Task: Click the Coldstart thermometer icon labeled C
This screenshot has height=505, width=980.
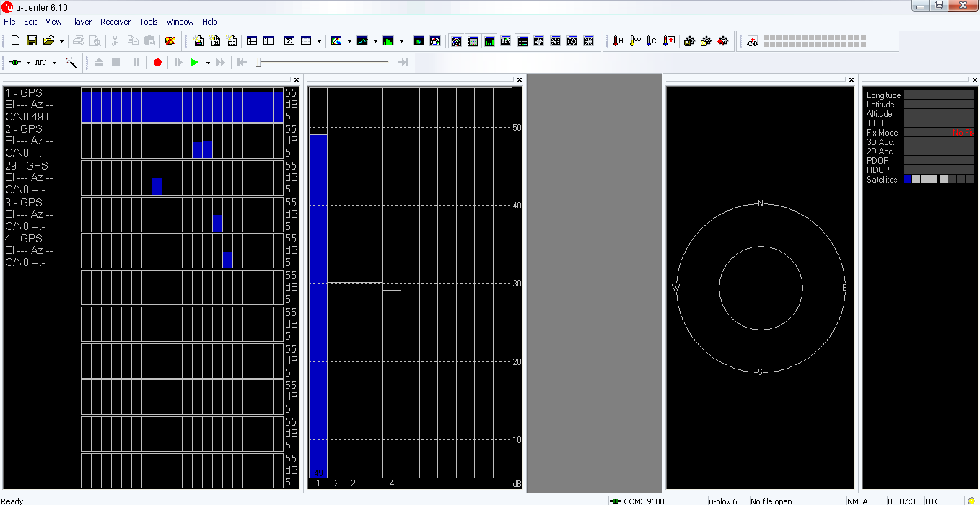Action: pos(651,41)
